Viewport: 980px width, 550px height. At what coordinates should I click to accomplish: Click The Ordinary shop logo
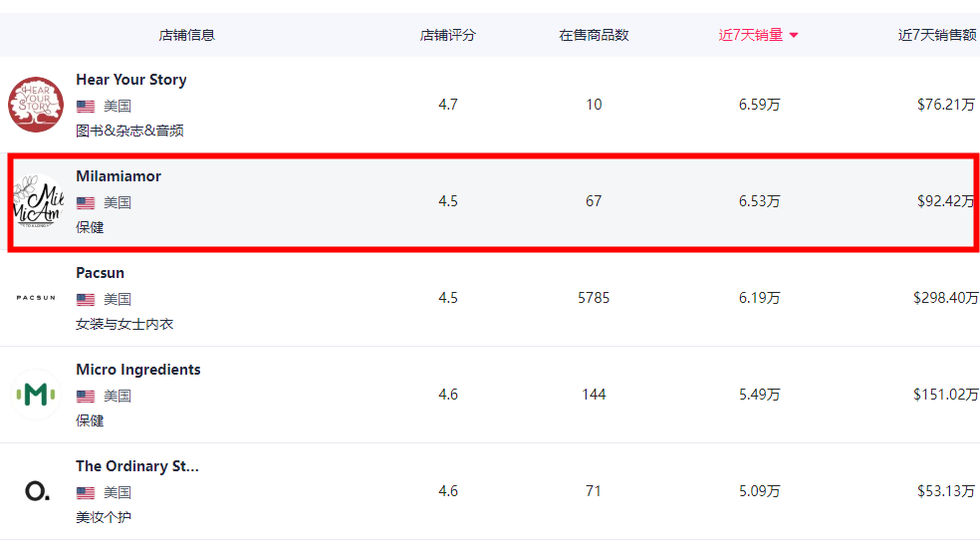coord(36,491)
